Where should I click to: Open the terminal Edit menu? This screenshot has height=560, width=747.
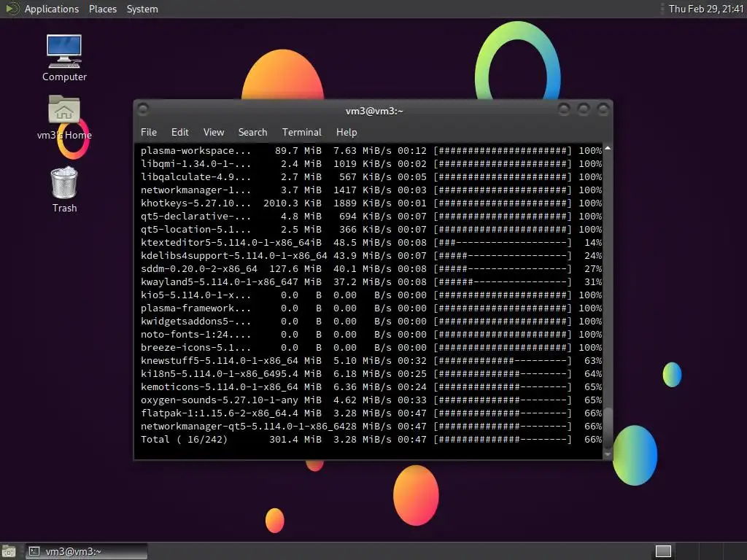pos(179,132)
